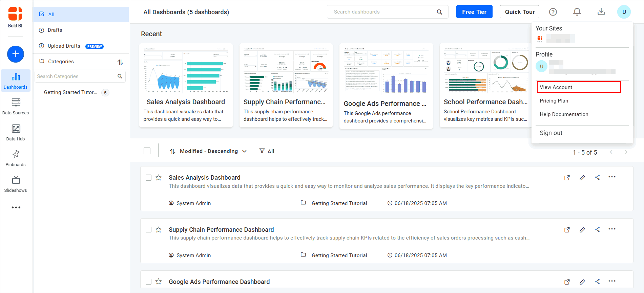Open Supply Chain Performance Dashboard list title

click(221, 230)
